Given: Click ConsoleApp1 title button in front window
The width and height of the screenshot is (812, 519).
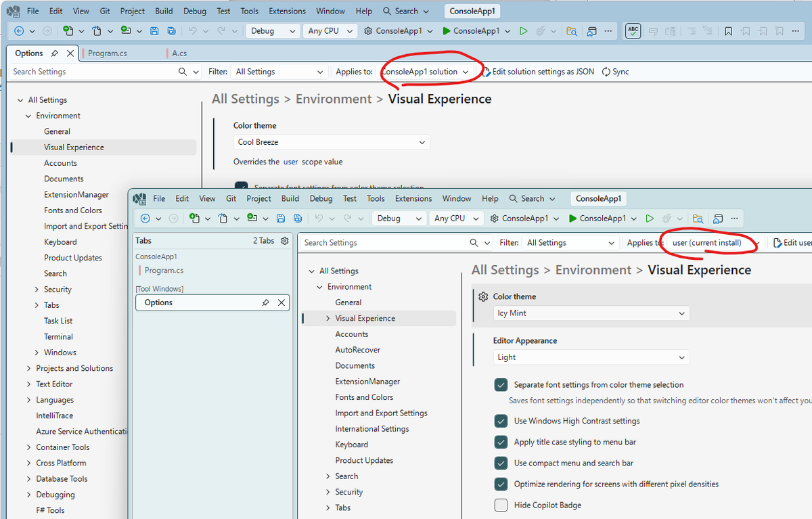Looking at the screenshot, I should pyautogui.click(x=598, y=198).
